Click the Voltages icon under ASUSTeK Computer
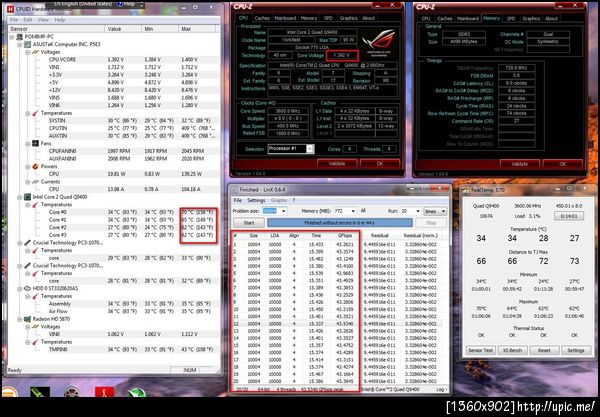This screenshot has width=600, height=417. [x=36, y=52]
